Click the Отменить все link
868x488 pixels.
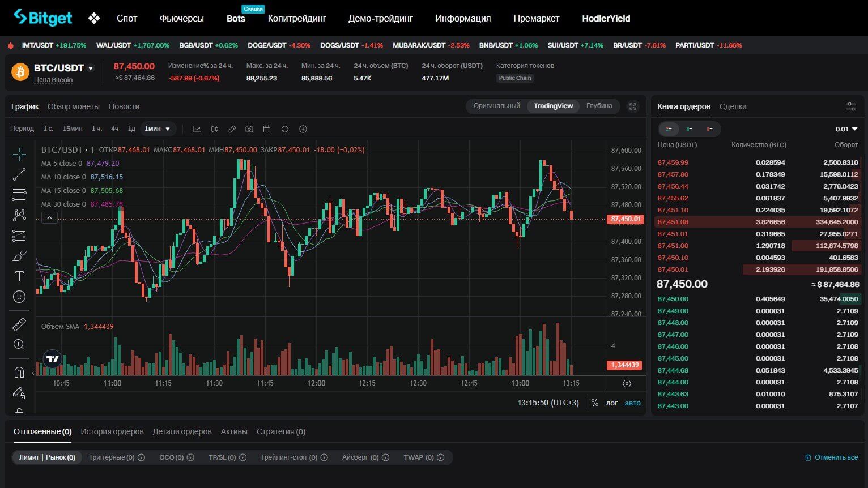[831, 457]
